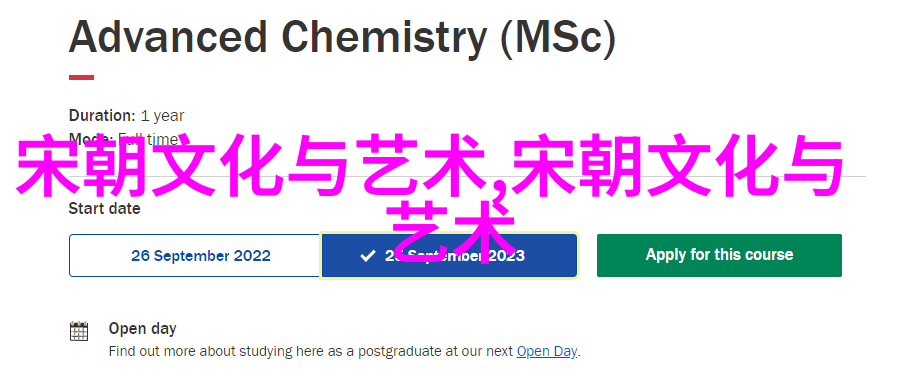
Task: Click the calendar icon beside Open day
Action: 79,332
